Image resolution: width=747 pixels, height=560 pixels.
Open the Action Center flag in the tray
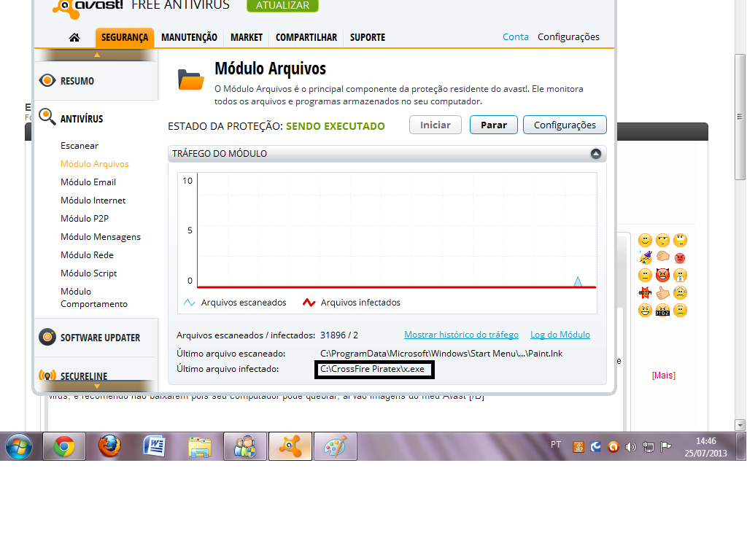(x=665, y=447)
